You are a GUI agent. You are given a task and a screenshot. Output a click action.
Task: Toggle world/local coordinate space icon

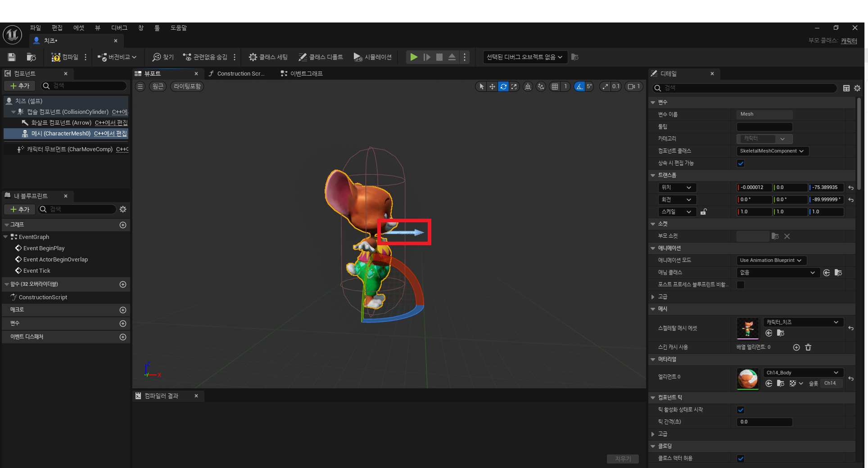(528, 86)
